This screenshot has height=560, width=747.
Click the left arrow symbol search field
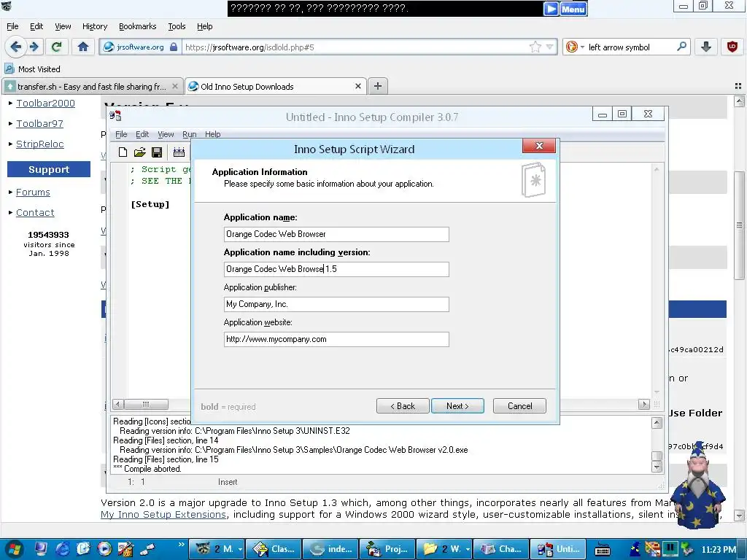tap(629, 47)
